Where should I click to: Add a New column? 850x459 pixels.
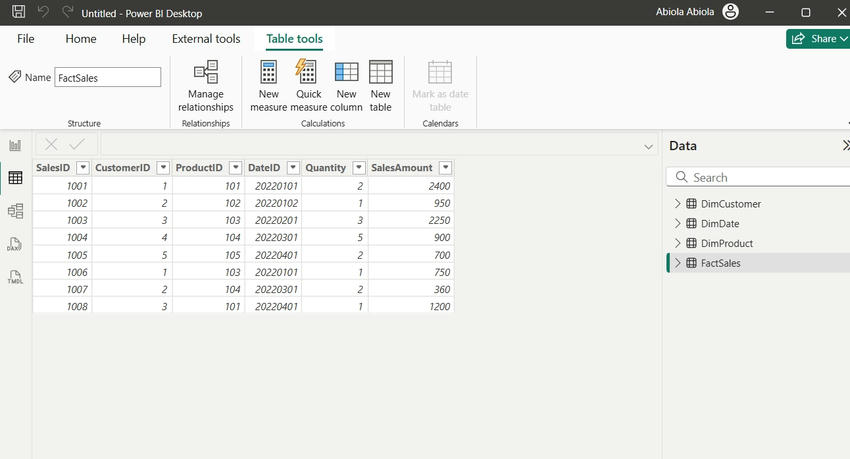(x=346, y=86)
